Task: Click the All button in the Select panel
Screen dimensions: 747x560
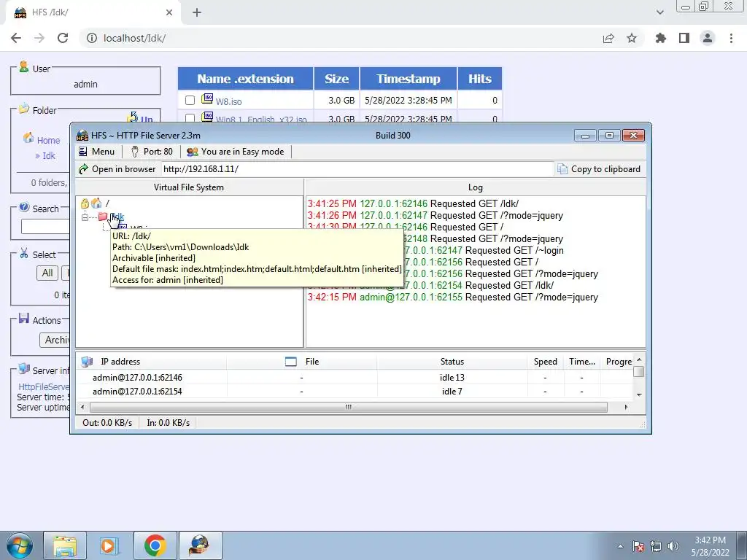Action: click(x=47, y=273)
